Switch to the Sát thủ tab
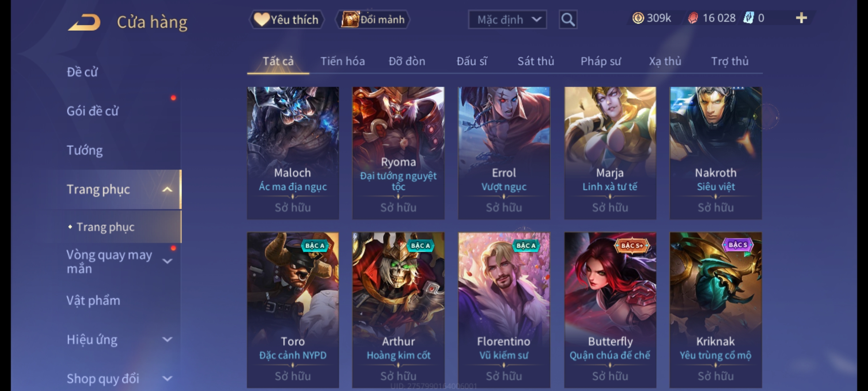This screenshot has width=868, height=391. (536, 61)
